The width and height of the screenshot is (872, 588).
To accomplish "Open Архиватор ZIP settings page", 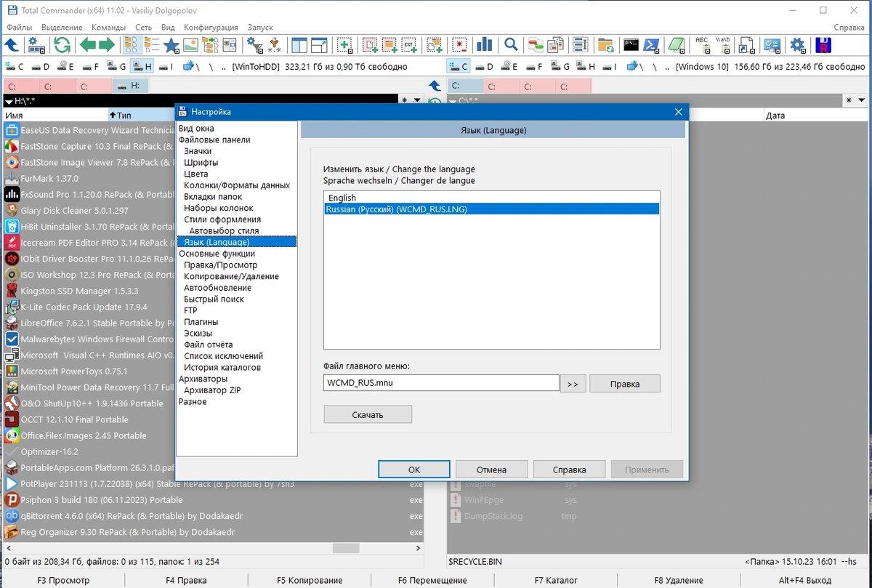I will coord(212,390).
